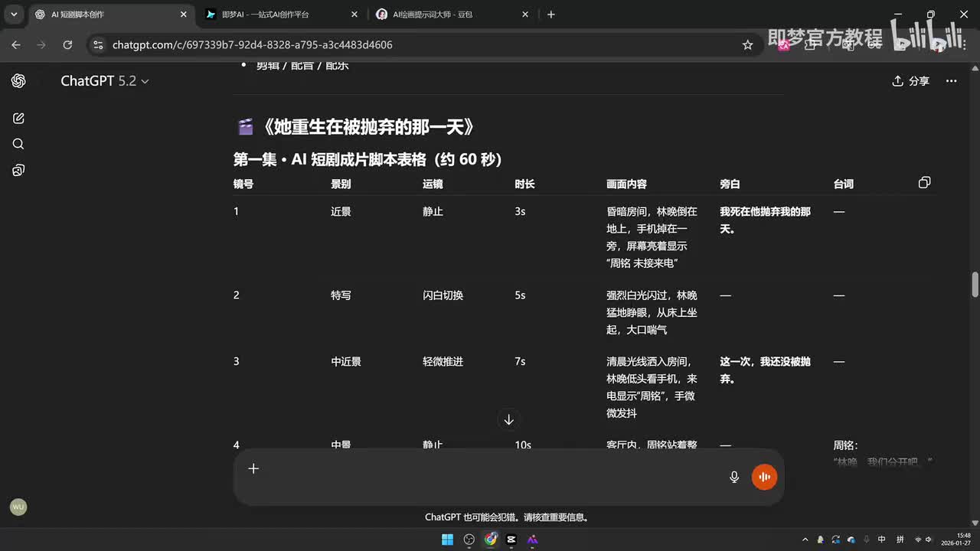980x551 pixels.
Task: Click the narration 这一次，我还没被抛弃
Action: (765, 370)
